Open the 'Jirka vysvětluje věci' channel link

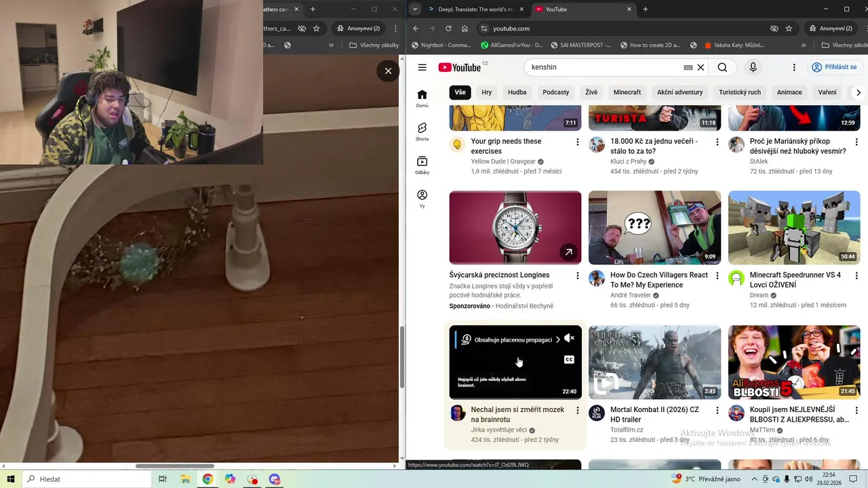(498, 430)
